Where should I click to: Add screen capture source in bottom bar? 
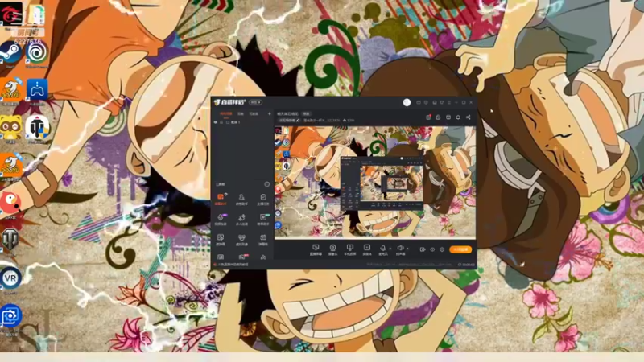(x=316, y=250)
